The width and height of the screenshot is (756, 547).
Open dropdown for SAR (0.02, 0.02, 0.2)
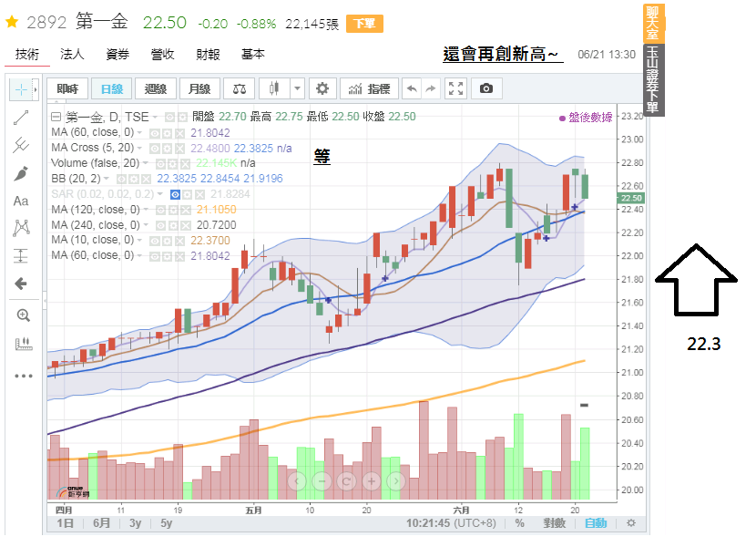click(x=159, y=194)
